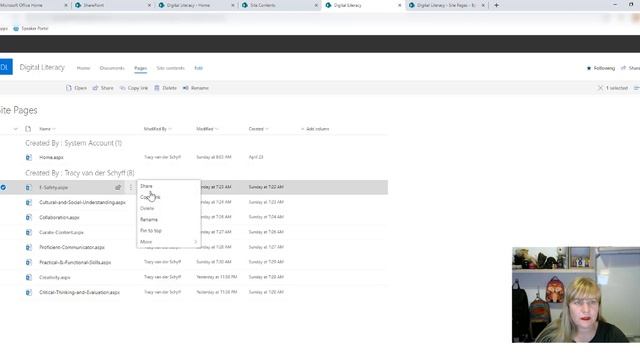
Task: Click the Proficient-Communicator.aspx file icon
Action: click(x=29, y=247)
